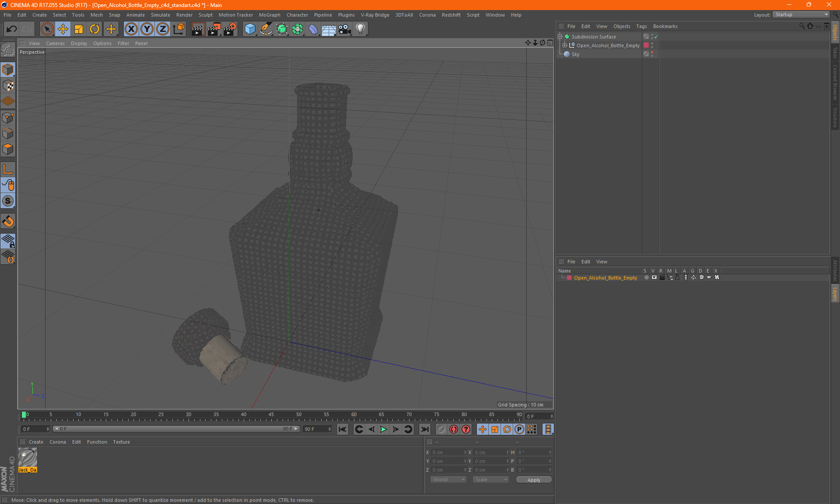
Task: Toggle X axis lock
Action: click(x=131, y=29)
